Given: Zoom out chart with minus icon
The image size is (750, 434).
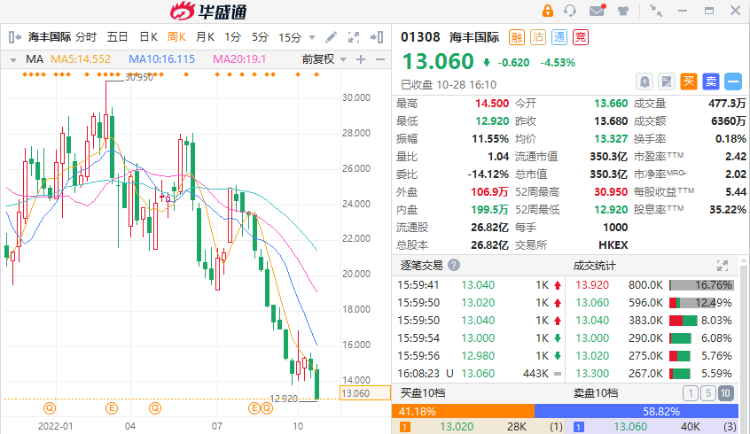Looking at the screenshot, I should point(380,59).
